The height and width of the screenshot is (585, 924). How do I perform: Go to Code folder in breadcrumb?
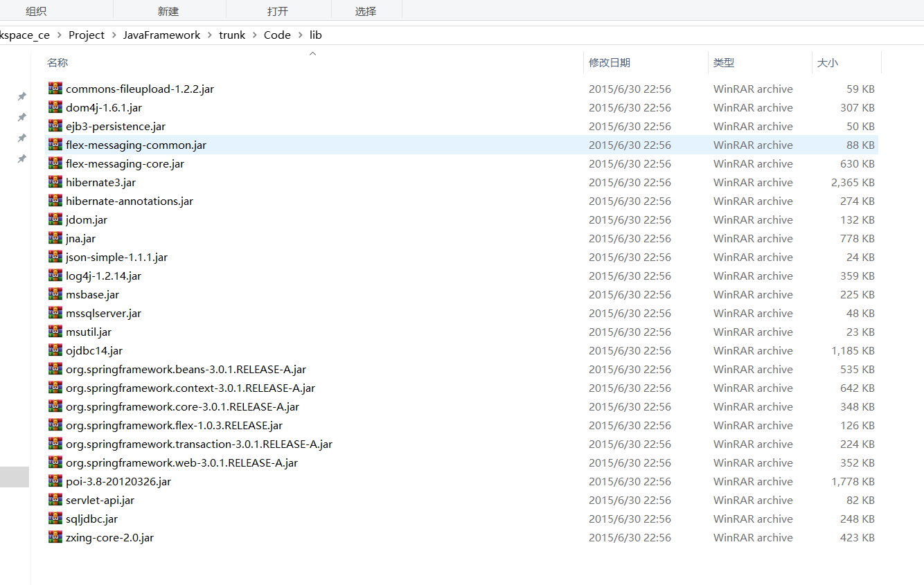(277, 35)
